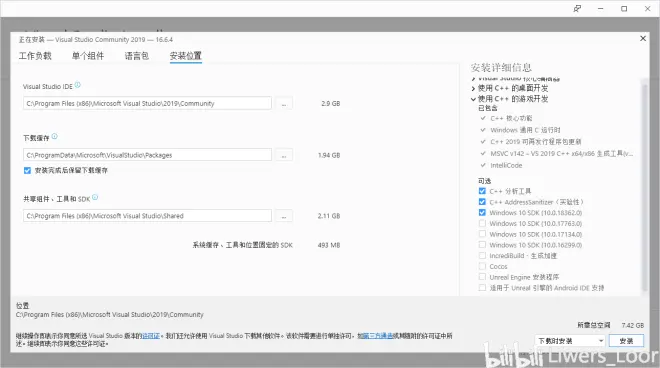Enable the Cocos component checkbox
The image size is (660, 368).
click(482, 266)
